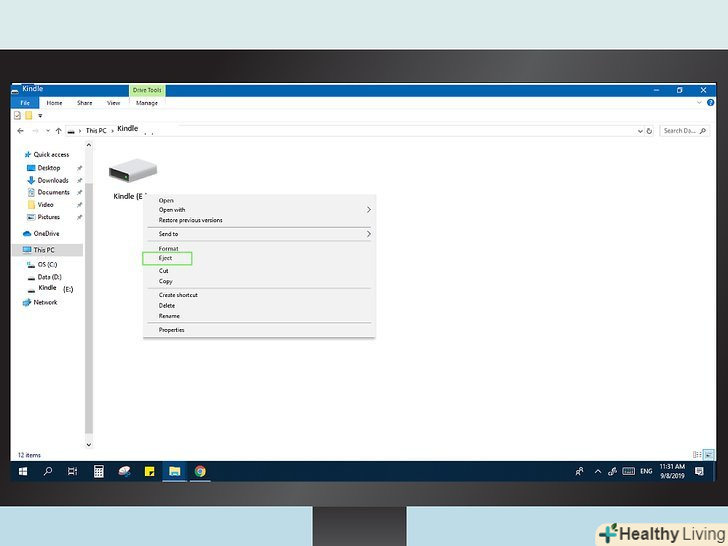Image resolution: width=728 pixels, height=546 pixels.
Task: Select OneDrive in the navigation pane
Action: (x=46, y=234)
